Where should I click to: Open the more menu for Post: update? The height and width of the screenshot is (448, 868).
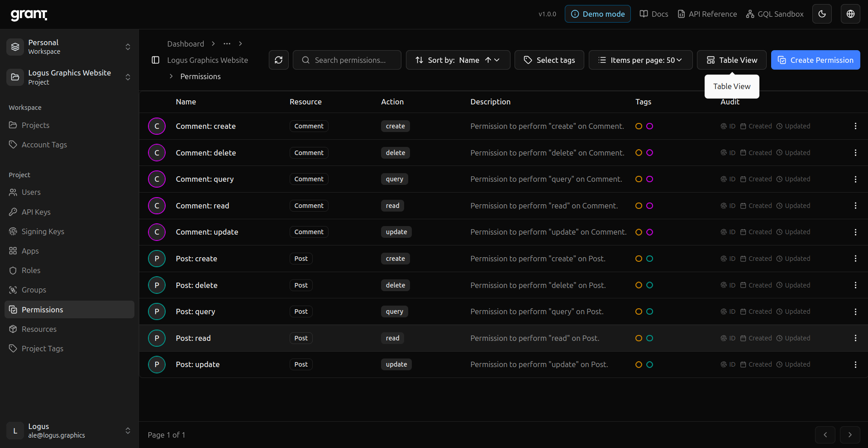tap(855, 364)
